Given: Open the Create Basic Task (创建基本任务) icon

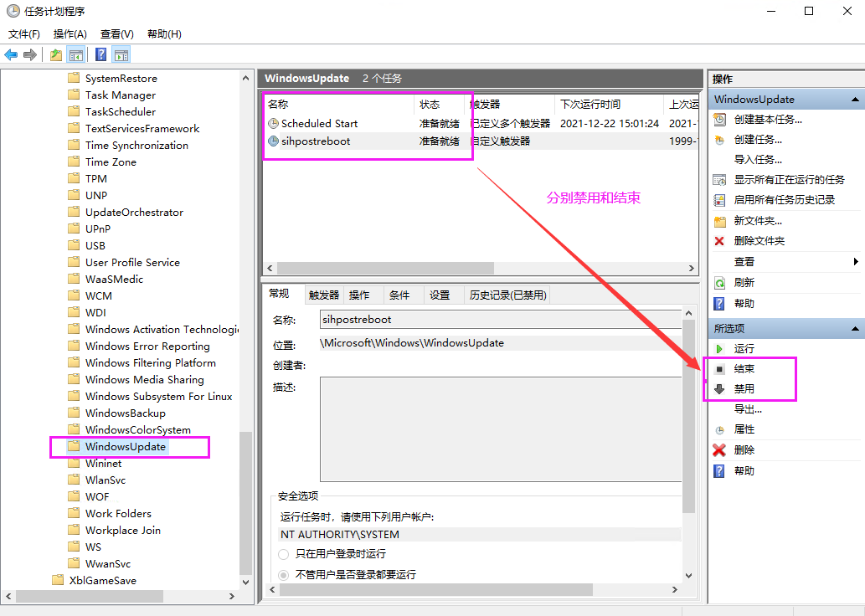Looking at the screenshot, I should [x=718, y=119].
